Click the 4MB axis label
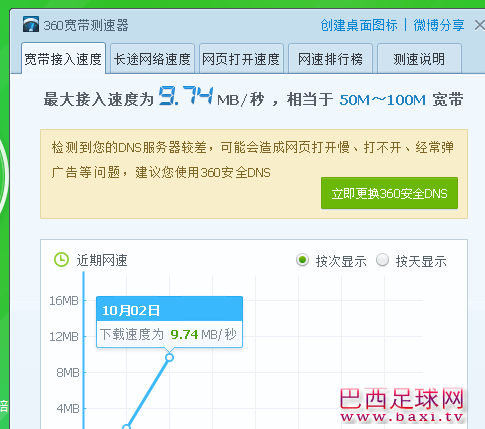The width and height of the screenshot is (485, 429). click(x=68, y=408)
